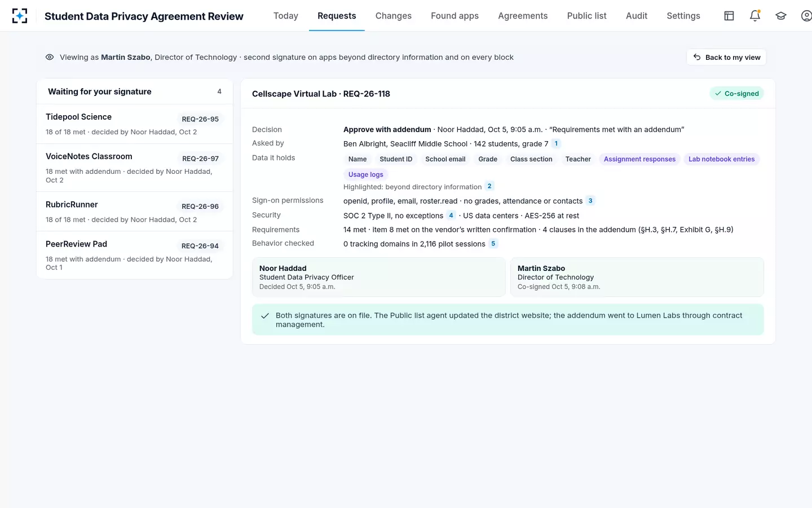Image resolution: width=812 pixels, height=508 pixels.
Task: Click the graduation cap icon
Action: pos(781,16)
